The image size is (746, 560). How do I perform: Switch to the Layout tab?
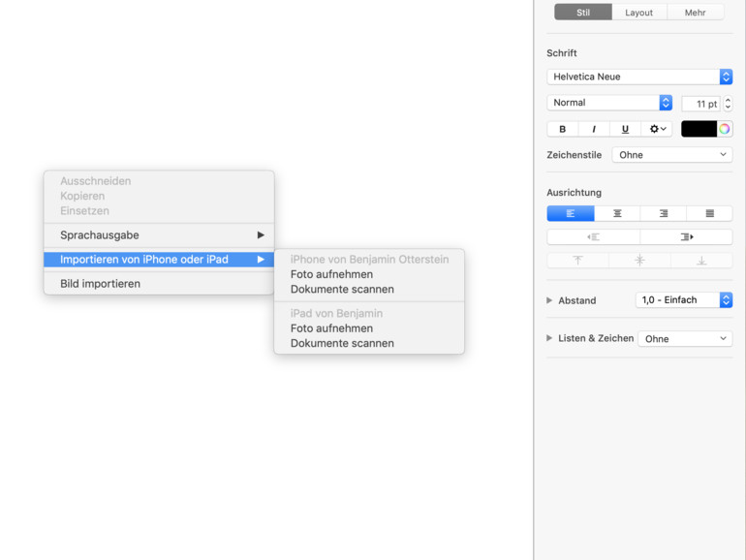[639, 13]
